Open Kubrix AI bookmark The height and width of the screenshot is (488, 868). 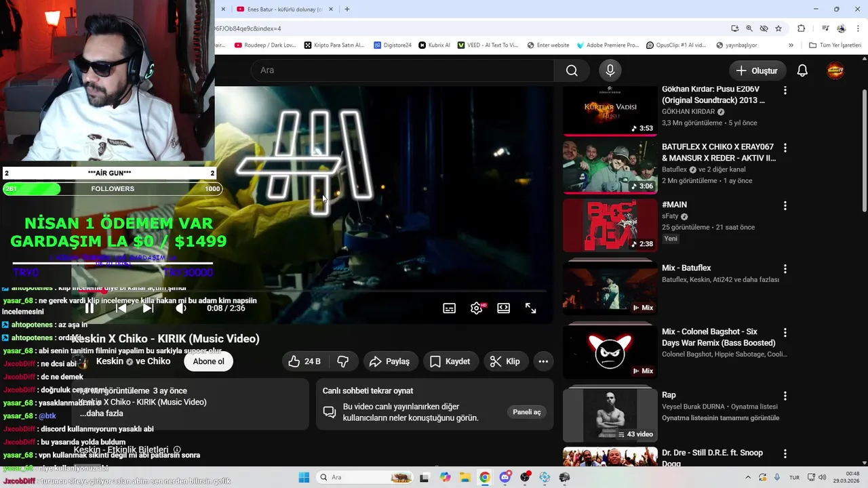435,45
